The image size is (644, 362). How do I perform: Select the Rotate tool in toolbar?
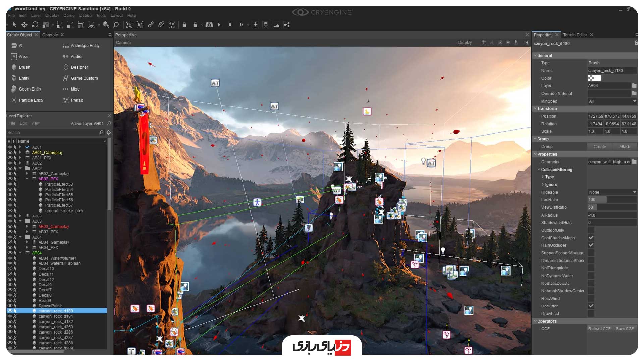pos(35,25)
